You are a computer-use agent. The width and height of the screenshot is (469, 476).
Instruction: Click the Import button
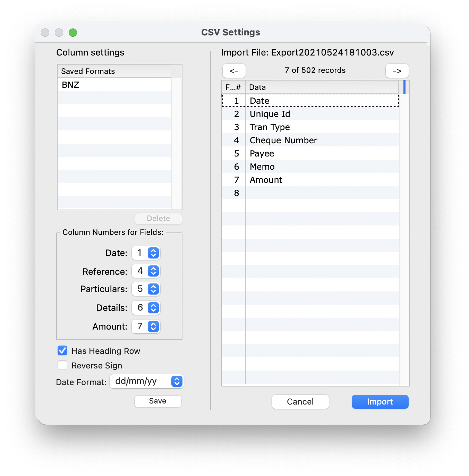tap(380, 401)
